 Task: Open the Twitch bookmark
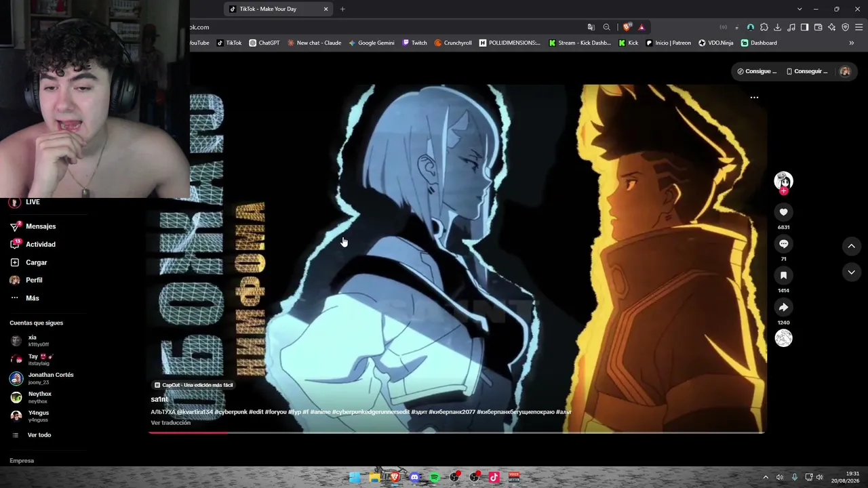tap(415, 43)
